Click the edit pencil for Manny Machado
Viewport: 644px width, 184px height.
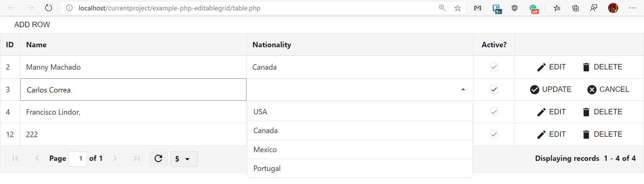click(541, 67)
